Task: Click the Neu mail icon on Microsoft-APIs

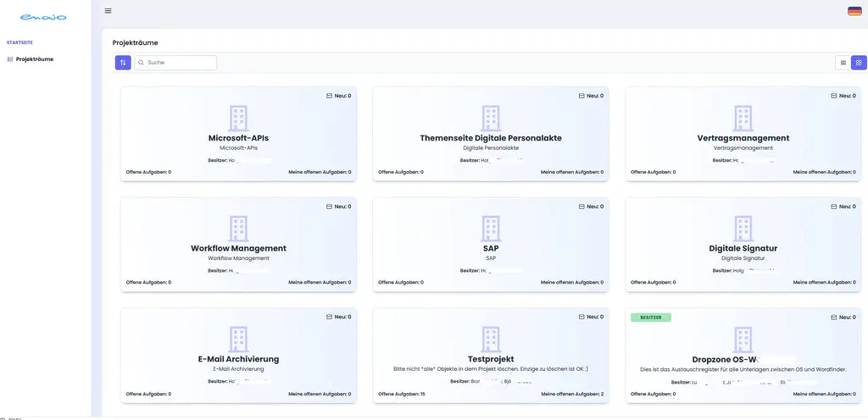Action: click(x=329, y=96)
